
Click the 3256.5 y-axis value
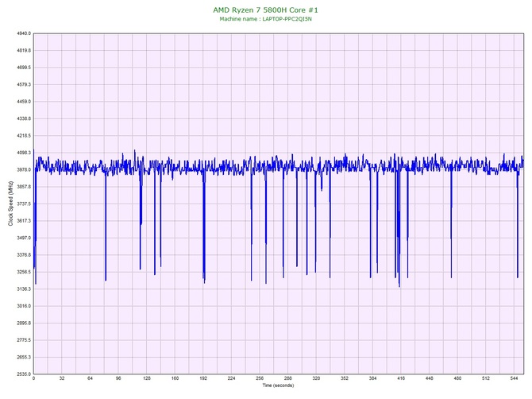click(x=24, y=272)
